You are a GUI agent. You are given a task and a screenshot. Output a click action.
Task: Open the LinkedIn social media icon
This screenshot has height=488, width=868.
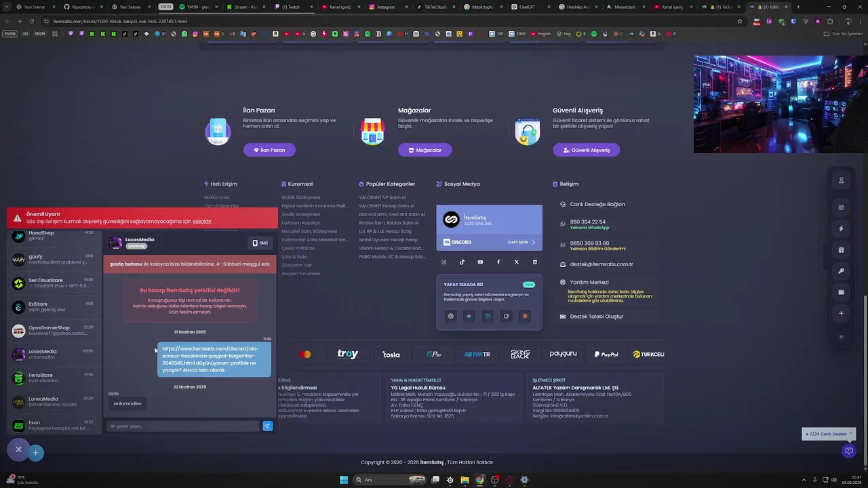pos(534,262)
